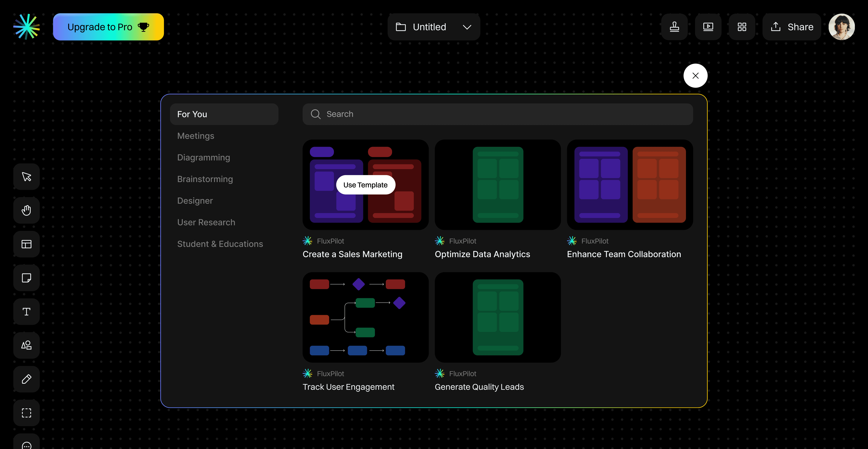The width and height of the screenshot is (868, 449).
Task: Select the cursor pointer tool
Action: click(26, 177)
